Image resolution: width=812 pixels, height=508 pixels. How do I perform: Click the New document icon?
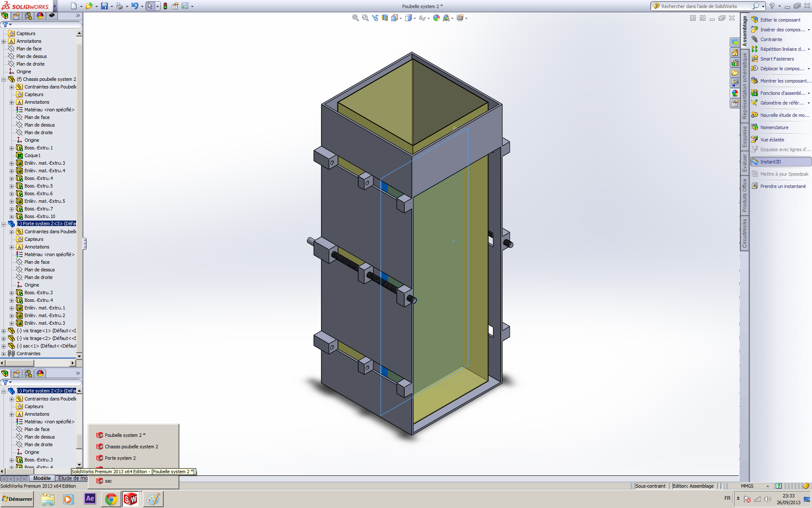(74, 6)
